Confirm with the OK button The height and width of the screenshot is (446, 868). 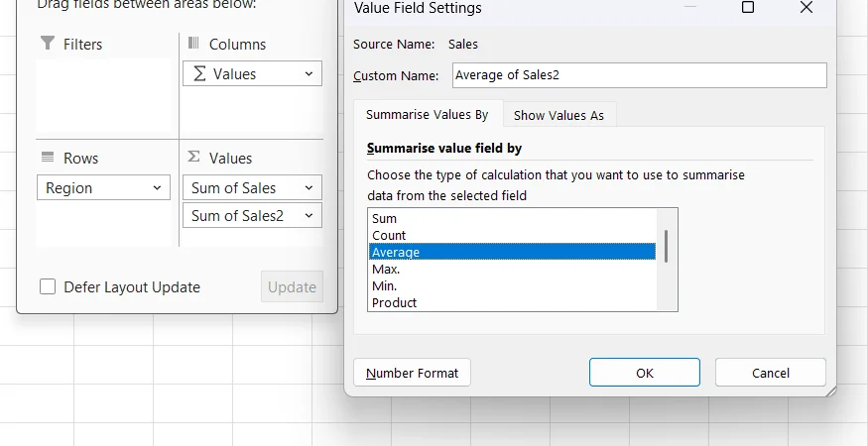(645, 373)
